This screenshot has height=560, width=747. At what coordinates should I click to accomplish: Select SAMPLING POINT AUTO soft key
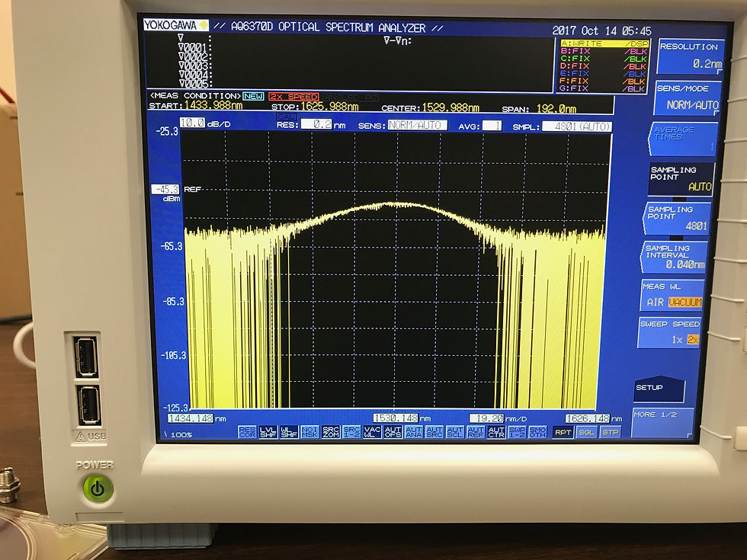(681, 178)
